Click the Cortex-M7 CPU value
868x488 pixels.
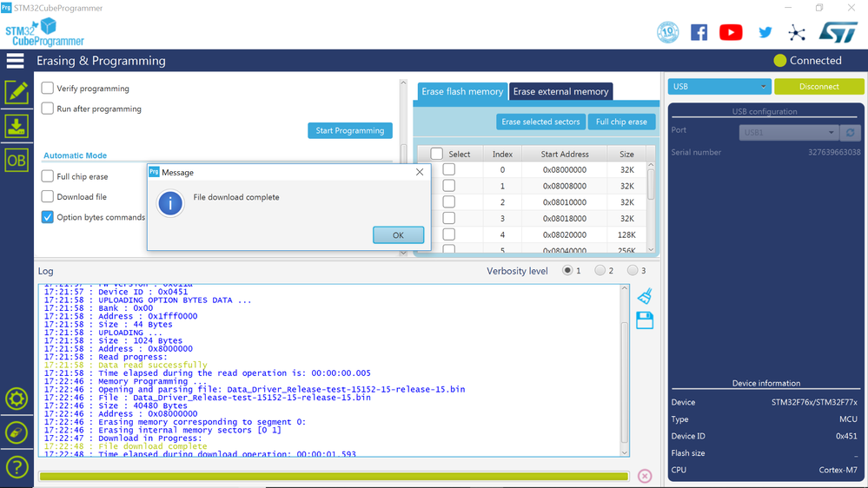[x=838, y=470]
